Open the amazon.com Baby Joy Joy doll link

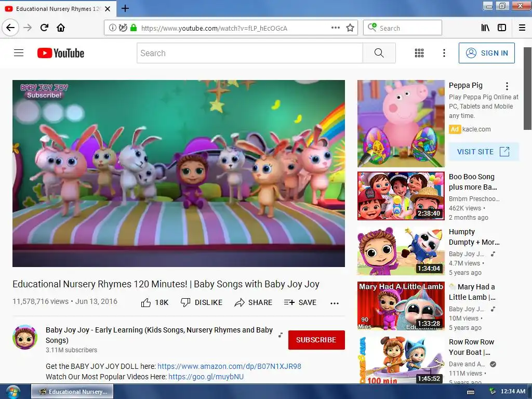pyautogui.click(x=229, y=366)
